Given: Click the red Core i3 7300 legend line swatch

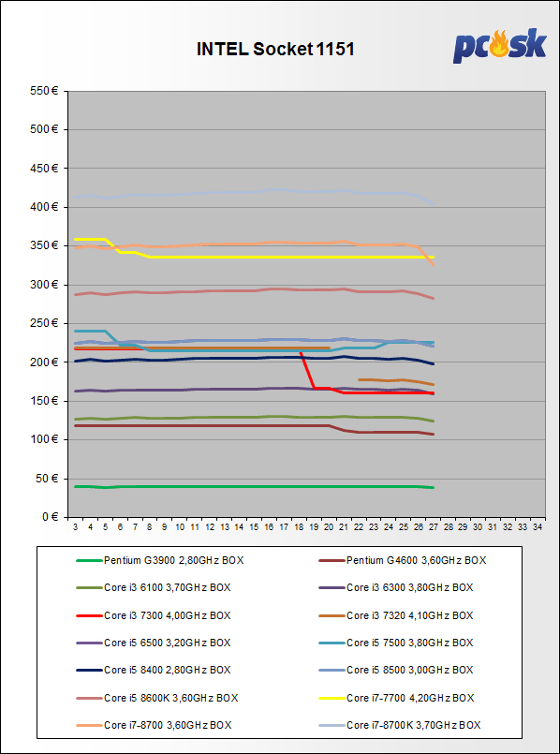Looking at the screenshot, I should (x=89, y=616).
